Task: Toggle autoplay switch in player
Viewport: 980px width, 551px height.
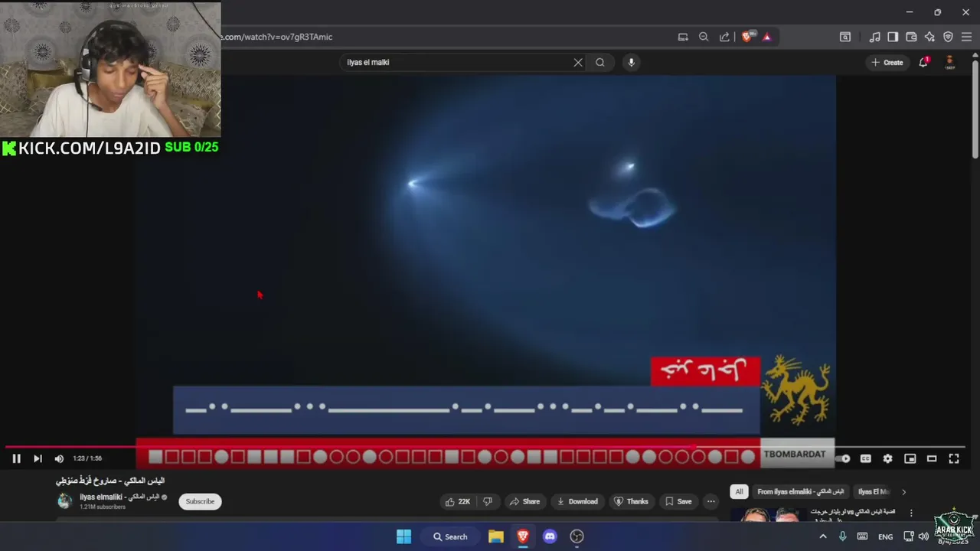Action: 844,458
